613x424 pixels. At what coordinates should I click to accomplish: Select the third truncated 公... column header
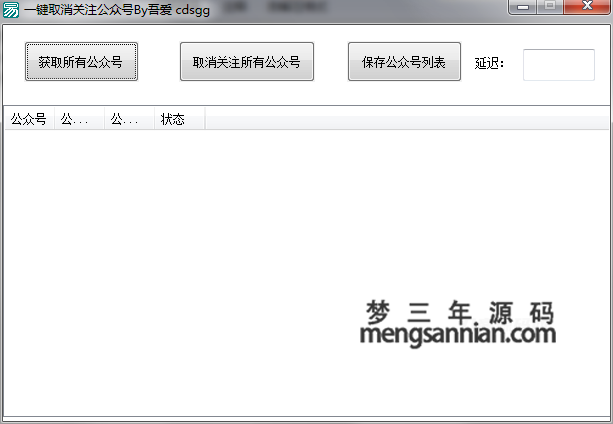[129, 119]
